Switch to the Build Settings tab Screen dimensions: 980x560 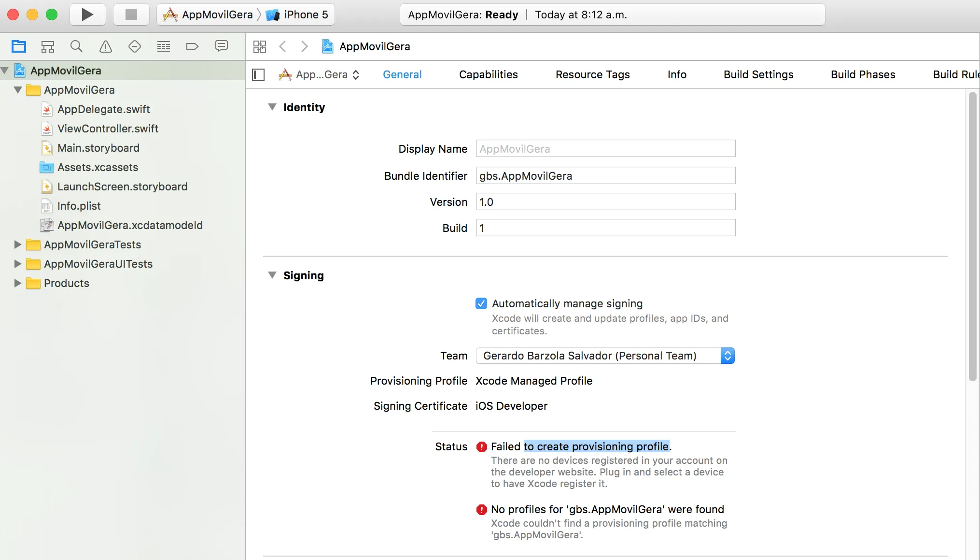point(758,74)
